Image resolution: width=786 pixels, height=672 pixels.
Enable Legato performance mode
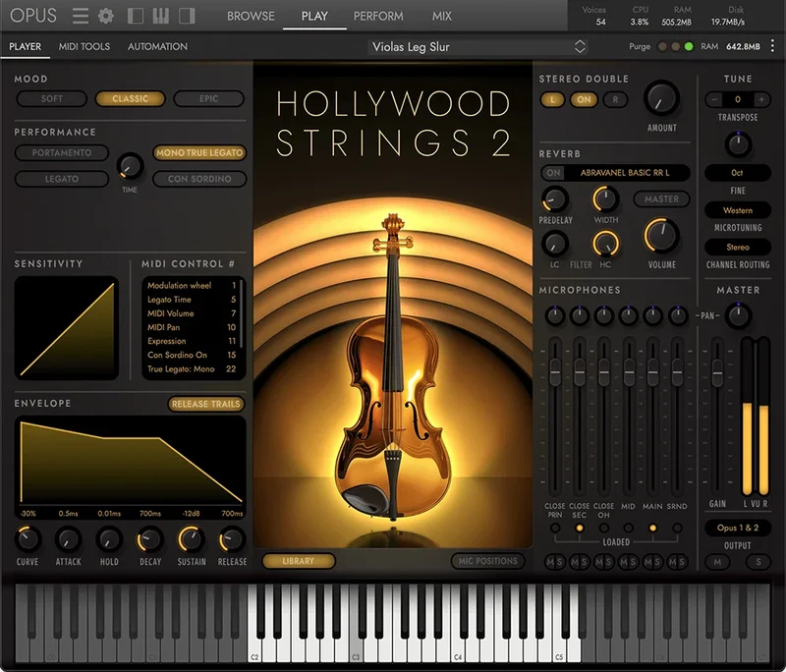62,179
